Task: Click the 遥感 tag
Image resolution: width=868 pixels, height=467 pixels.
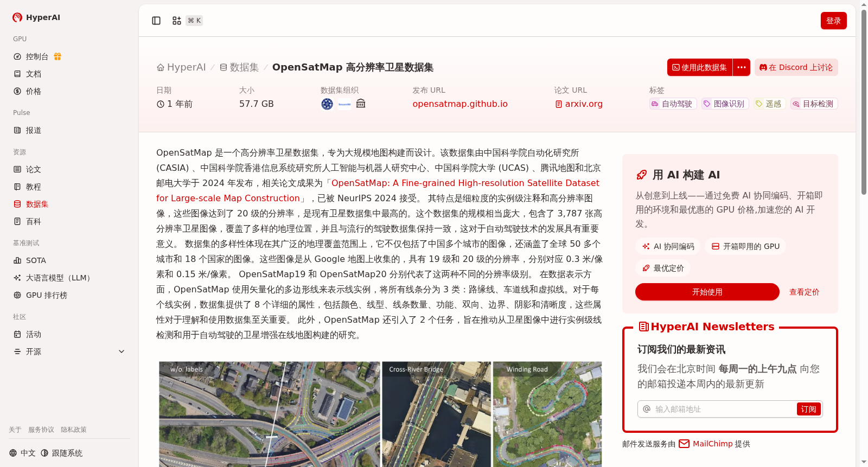Action: click(769, 104)
